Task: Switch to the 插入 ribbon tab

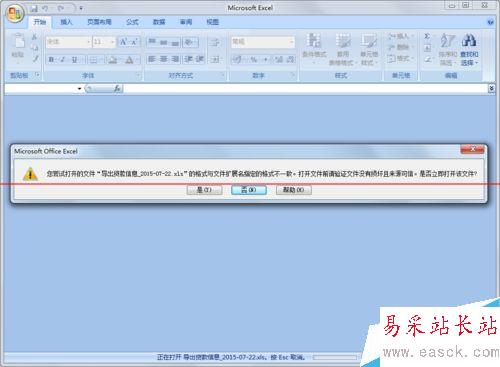Action: tap(66, 22)
